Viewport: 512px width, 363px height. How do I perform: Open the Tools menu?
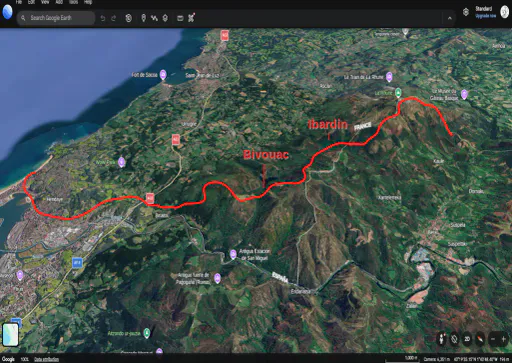[73, 2]
